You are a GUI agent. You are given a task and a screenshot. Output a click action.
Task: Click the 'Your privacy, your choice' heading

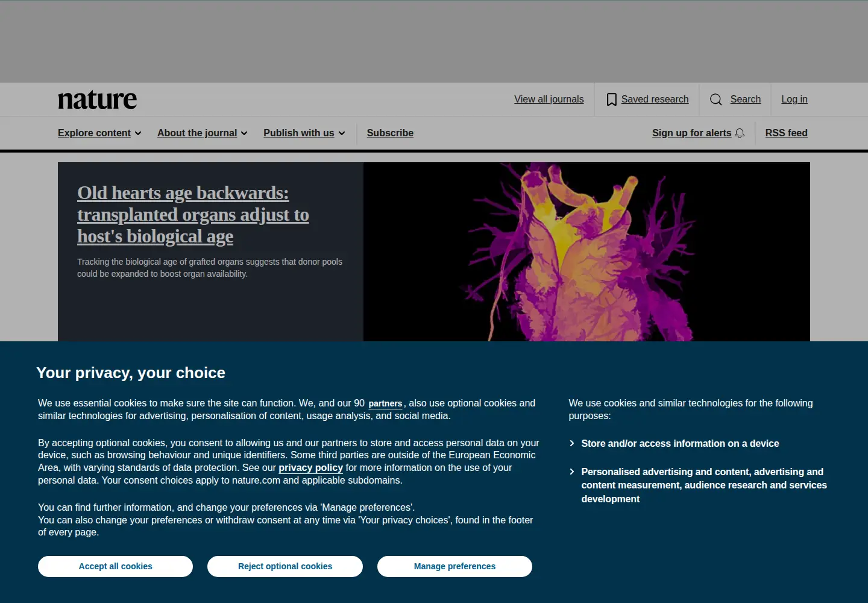coord(131,373)
